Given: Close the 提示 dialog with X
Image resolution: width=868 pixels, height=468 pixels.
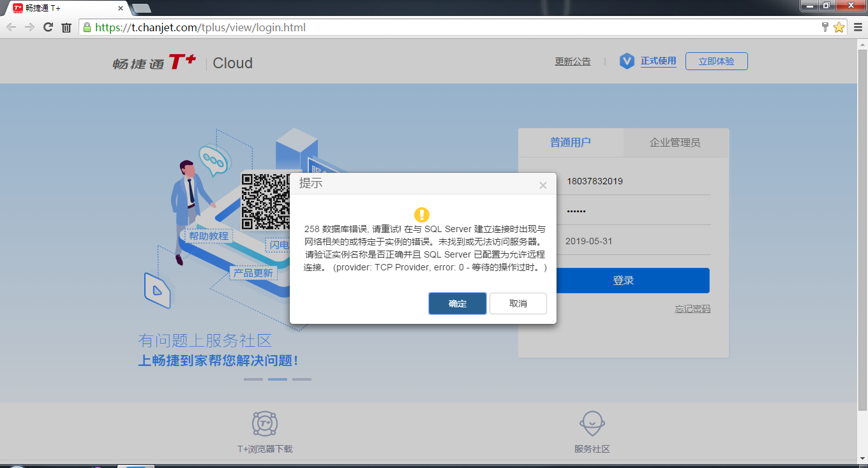Looking at the screenshot, I should (x=543, y=186).
